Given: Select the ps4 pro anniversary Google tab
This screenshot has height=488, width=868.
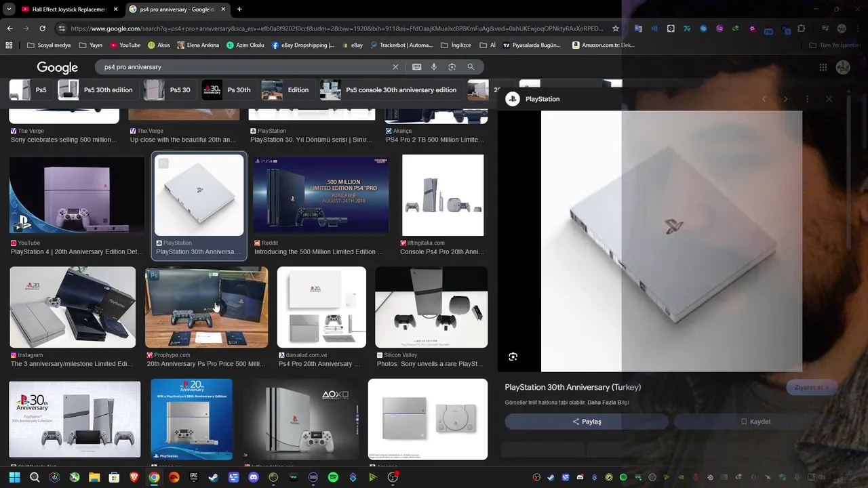Looking at the screenshot, I should pyautogui.click(x=178, y=9).
